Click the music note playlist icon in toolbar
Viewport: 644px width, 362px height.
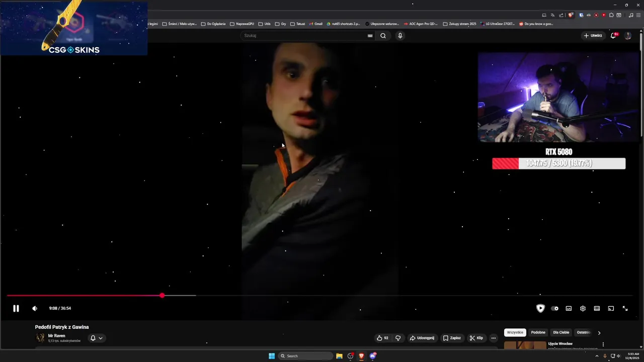point(631,15)
